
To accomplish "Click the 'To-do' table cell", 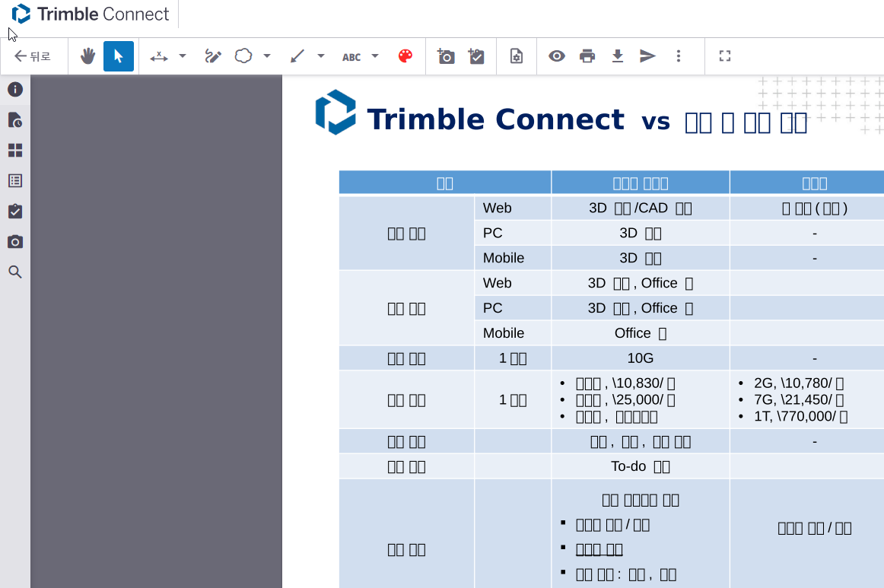I will point(641,466).
